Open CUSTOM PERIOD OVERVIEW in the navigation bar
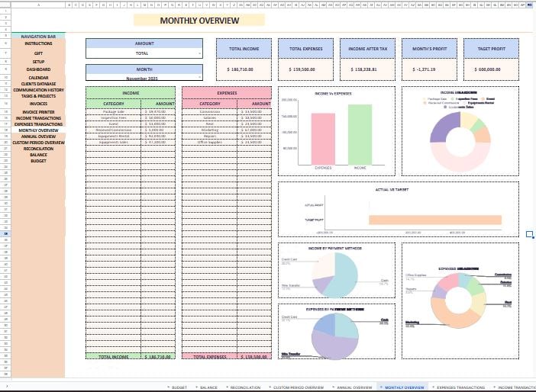Screen dimensions: 536x392 click(x=38, y=143)
